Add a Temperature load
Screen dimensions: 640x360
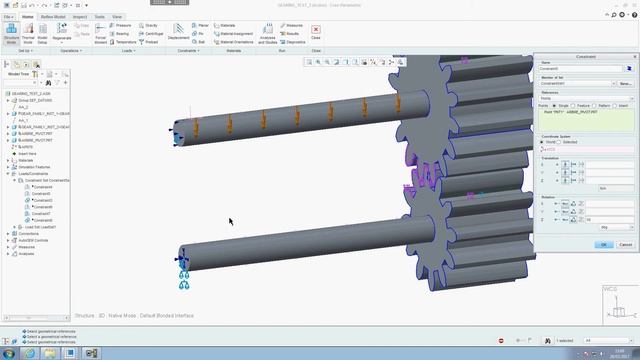click(x=123, y=42)
